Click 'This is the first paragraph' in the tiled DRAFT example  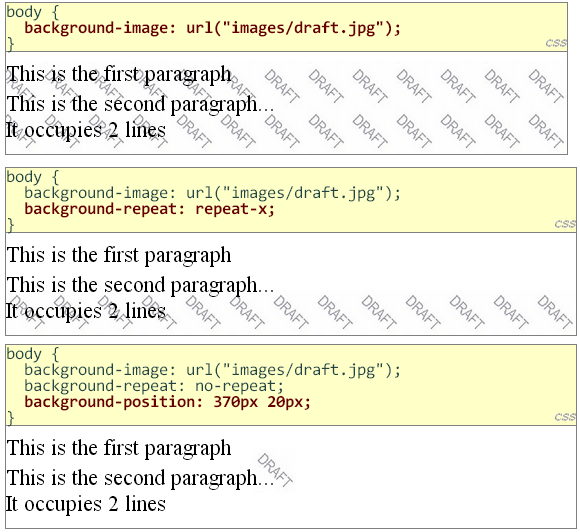(119, 74)
